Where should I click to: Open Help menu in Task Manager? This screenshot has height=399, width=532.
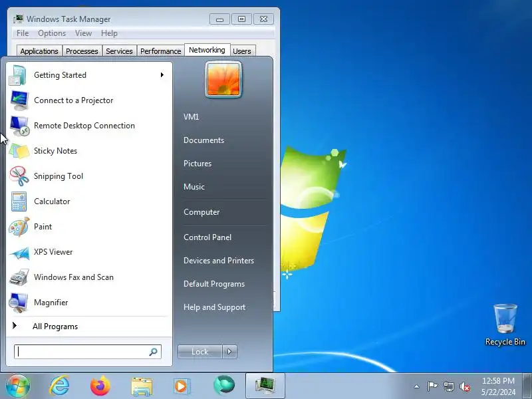point(109,33)
